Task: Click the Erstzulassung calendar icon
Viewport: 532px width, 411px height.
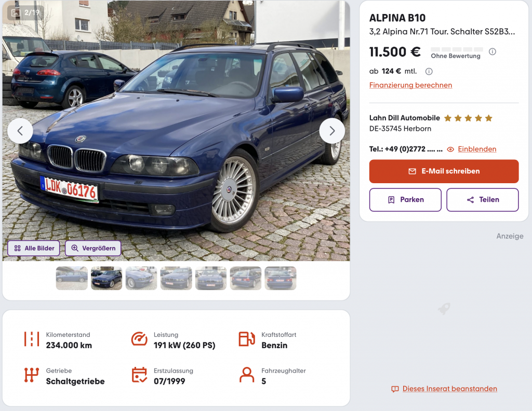Action: click(x=139, y=375)
